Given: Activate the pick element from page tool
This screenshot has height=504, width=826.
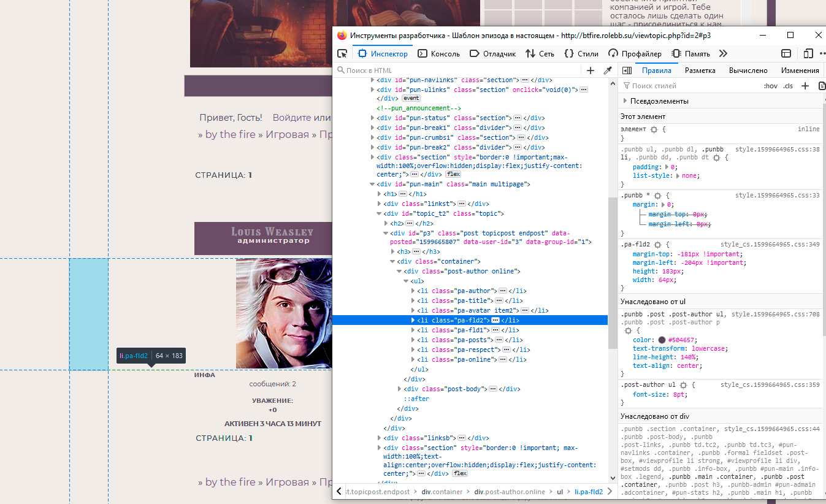Looking at the screenshot, I should tap(343, 53).
